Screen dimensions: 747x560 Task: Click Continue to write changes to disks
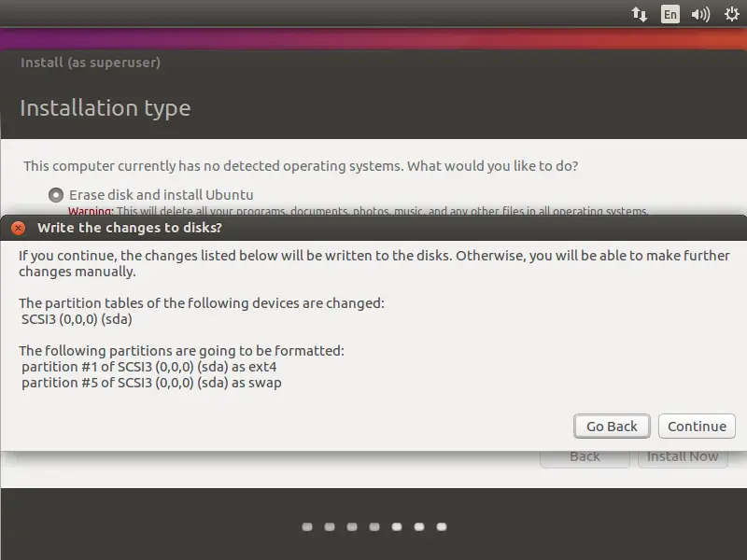(x=697, y=427)
